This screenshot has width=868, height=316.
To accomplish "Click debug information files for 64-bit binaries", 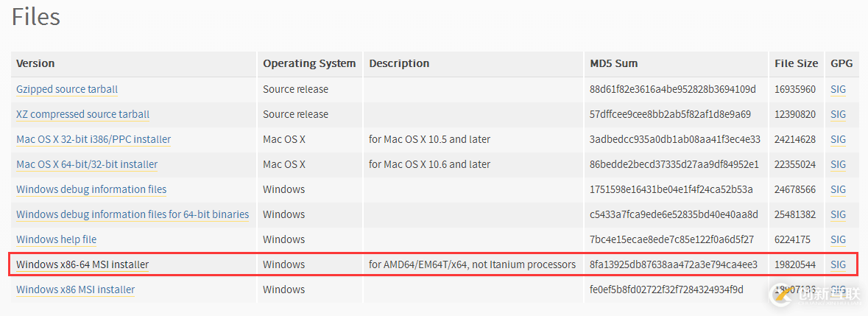I will point(133,214).
